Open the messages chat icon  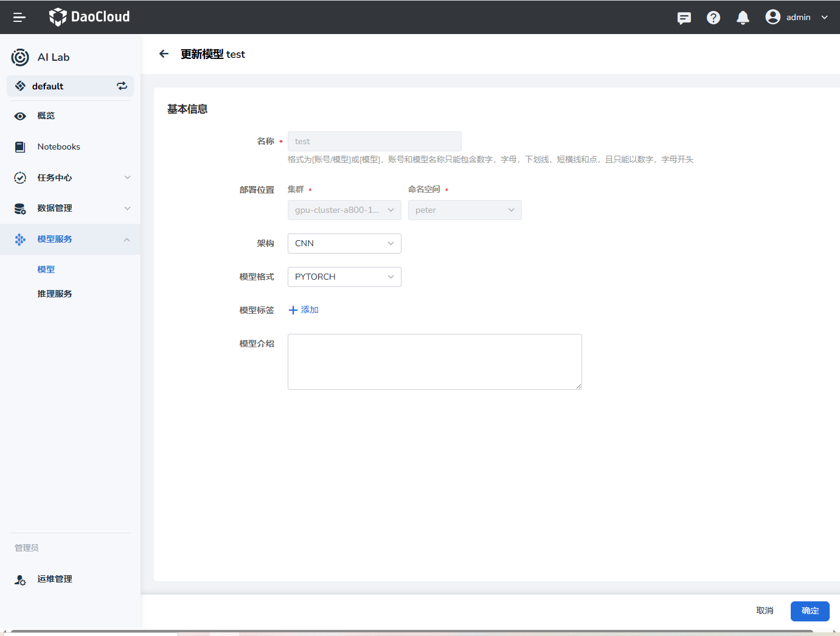tap(684, 18)
